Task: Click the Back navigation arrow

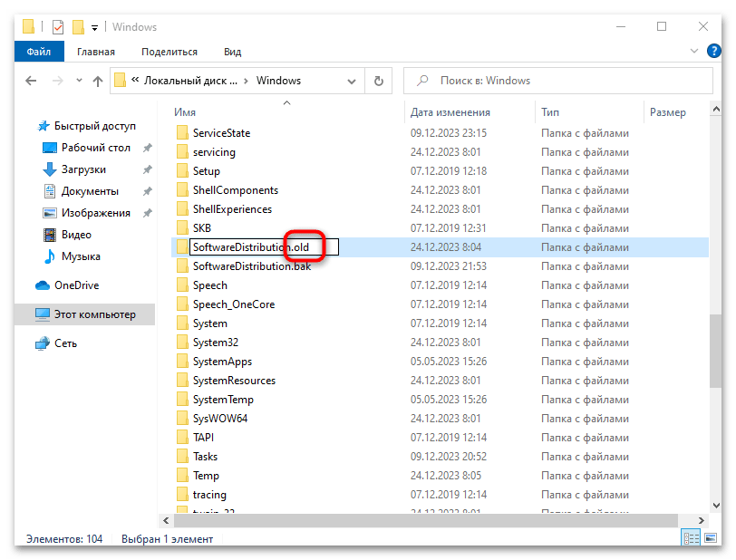Action: (30, 82)
